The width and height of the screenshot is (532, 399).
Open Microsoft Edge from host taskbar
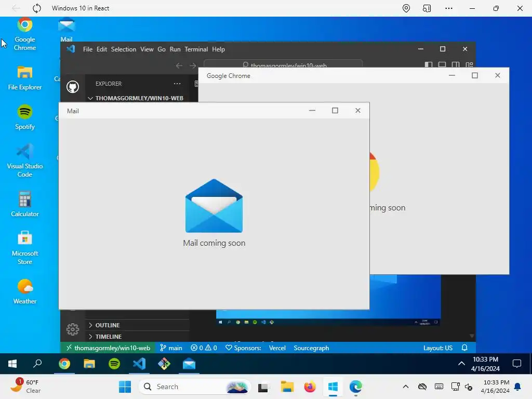pyautogui.click(x=355, y=387)
